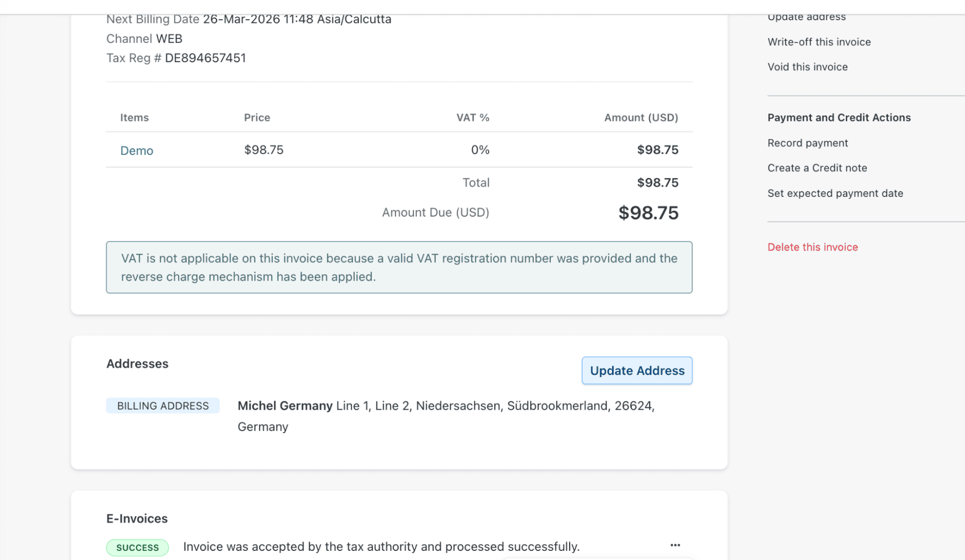
Task: Open the Demo item link
Action: tap(137, 150)
